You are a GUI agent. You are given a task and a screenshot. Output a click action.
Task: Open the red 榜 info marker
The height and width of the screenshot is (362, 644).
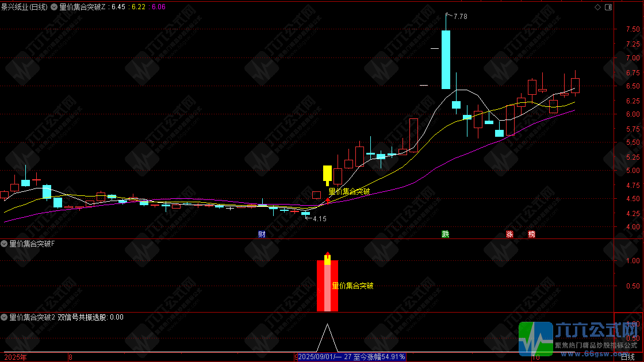(531, 234)
